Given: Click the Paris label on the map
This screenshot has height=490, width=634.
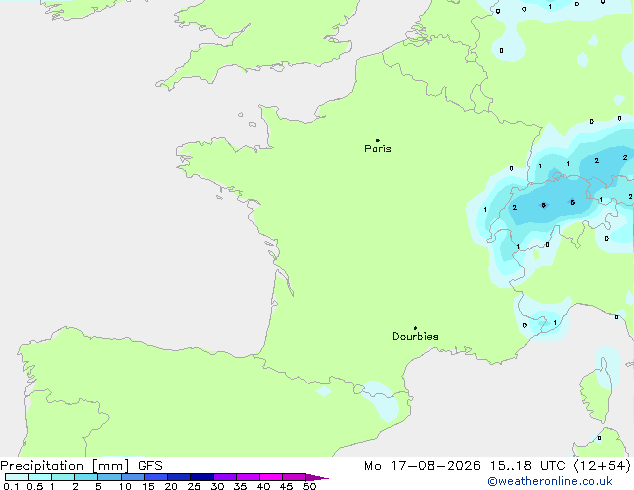Looking at the screenshot, I should pyautogui.click(x=378, y=149).
